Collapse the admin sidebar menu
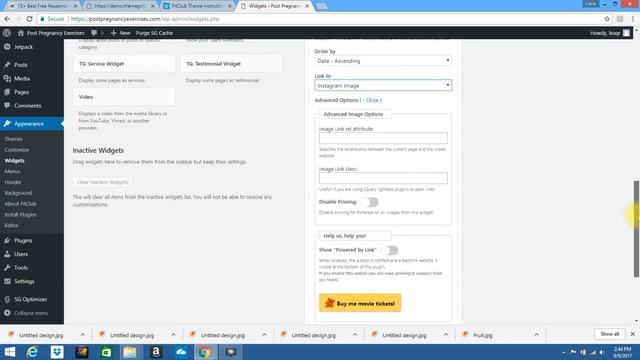Screen dimensions: 640x360 [32, 313]
